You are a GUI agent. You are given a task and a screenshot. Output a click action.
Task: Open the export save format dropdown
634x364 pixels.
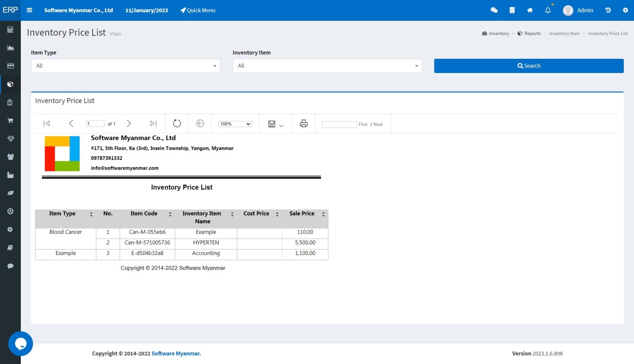pyautogui.click(x=275, y=124)
